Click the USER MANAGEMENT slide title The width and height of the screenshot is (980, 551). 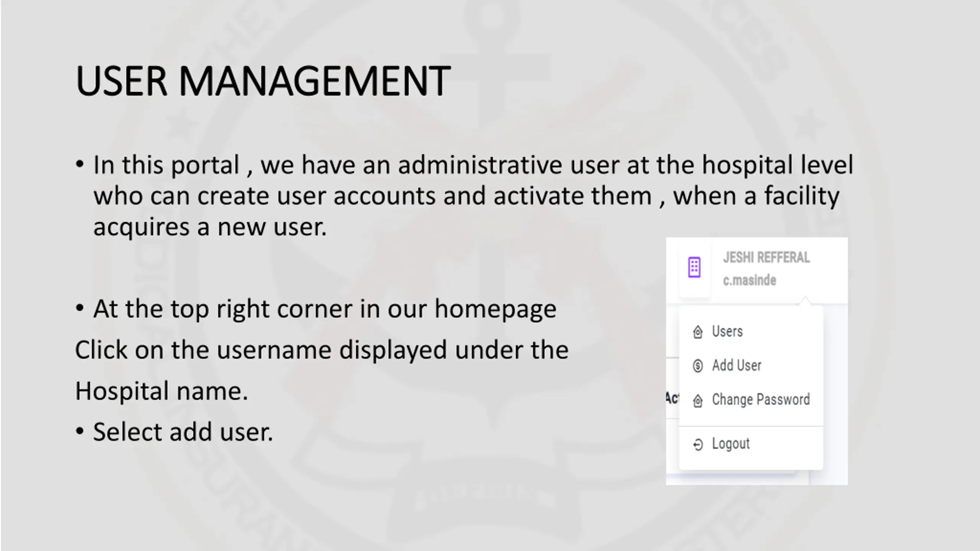(263, 81)
